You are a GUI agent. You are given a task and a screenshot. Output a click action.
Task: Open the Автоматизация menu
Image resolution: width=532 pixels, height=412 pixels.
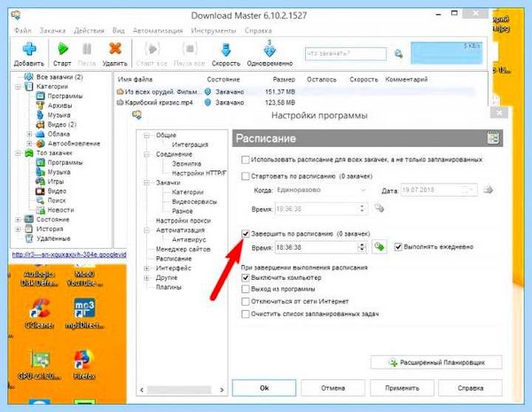pos(158,30)
